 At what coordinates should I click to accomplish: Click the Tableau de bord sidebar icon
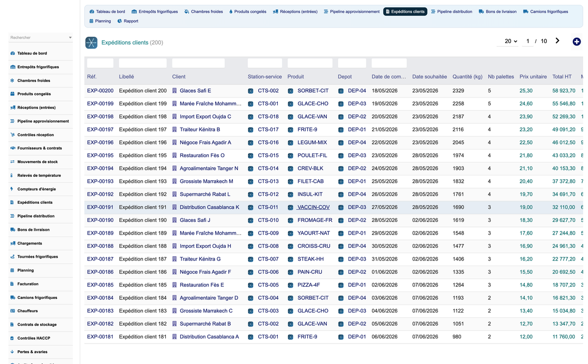click(12, 53)
